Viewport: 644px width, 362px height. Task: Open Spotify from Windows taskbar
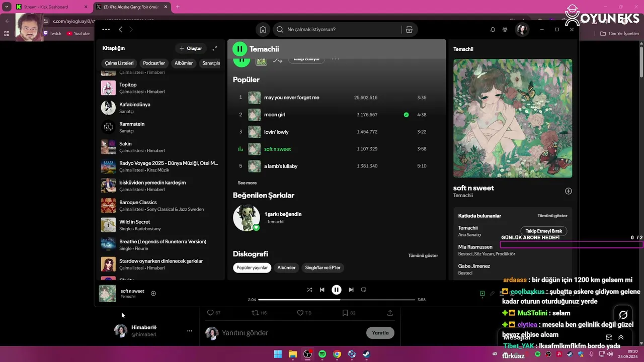(323, 354)
